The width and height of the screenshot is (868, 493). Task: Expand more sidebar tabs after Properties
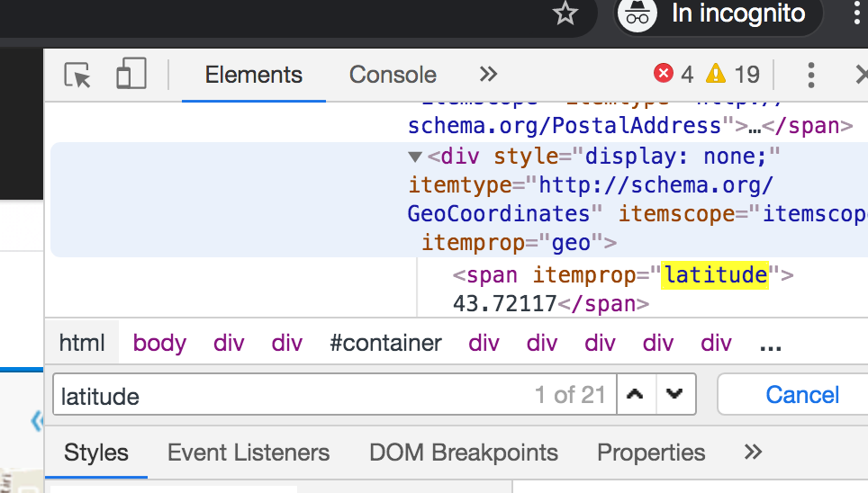pyautogui.click(x=754, y=452)
